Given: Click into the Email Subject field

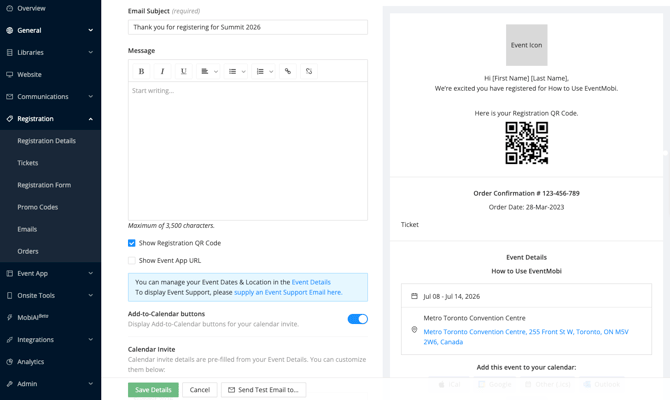Looking at the screenshot, I should 247,28.
